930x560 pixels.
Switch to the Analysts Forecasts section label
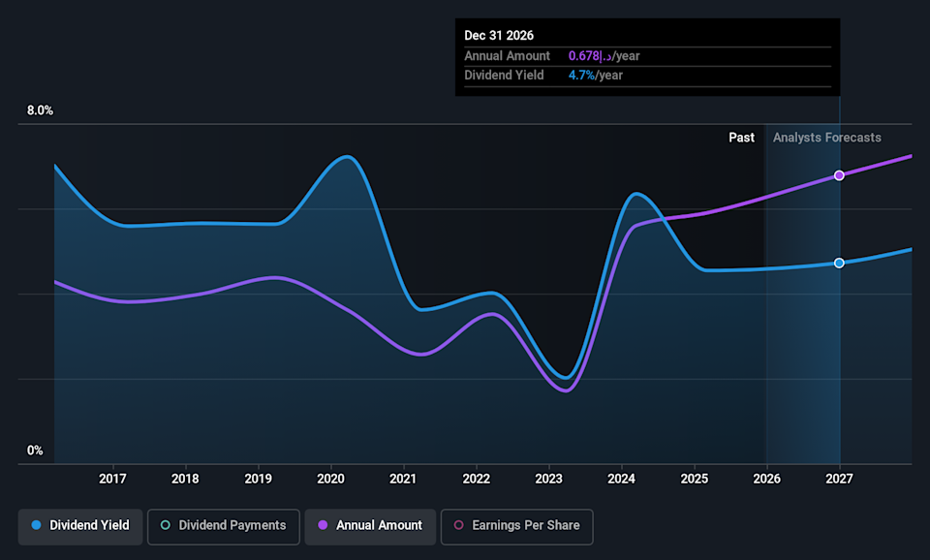coord(826,138)
